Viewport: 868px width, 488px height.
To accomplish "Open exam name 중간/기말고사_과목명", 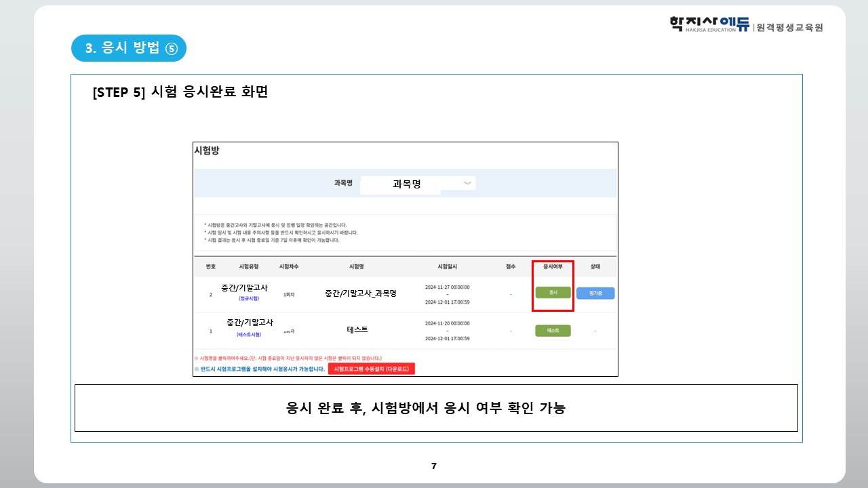I will point(360,293).
